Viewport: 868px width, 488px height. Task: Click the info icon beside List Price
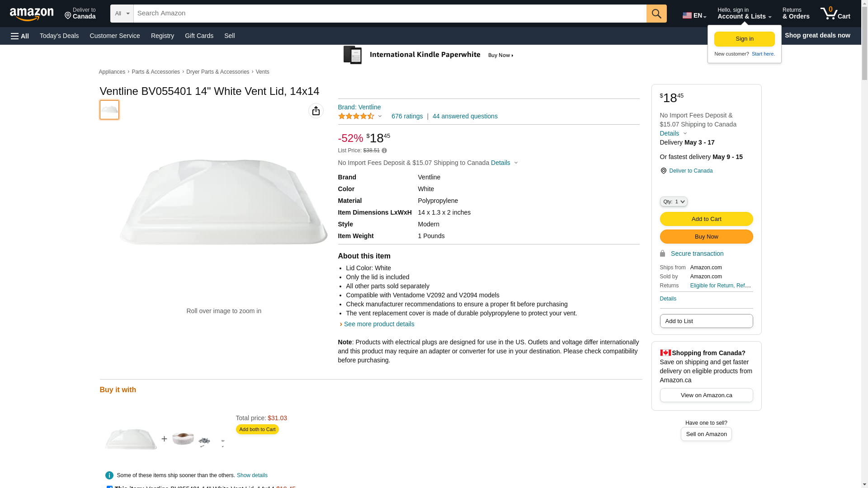tap(384, 150)
